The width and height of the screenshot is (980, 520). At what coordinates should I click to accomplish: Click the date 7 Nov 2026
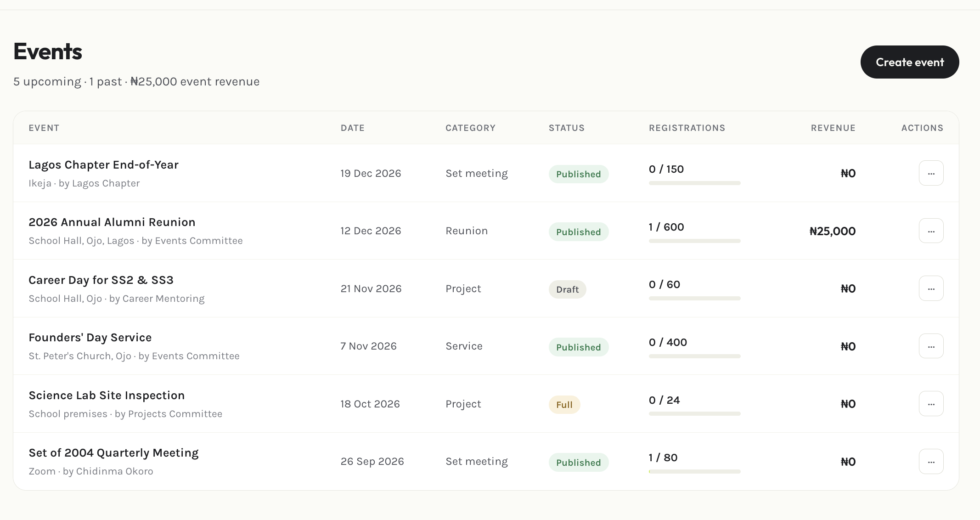pyautogui.click(x=368, y=346)
